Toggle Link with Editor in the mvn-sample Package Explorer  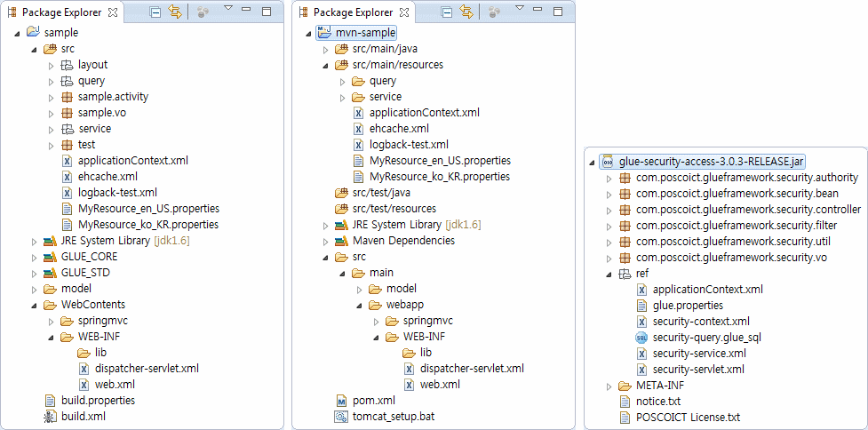pyautogui.click(x=466, y=12)
